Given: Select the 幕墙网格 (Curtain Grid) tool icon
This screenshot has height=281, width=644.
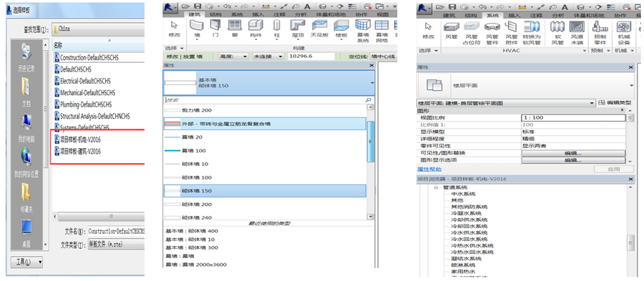Looking at the screenshot, I should coord(382,26).
